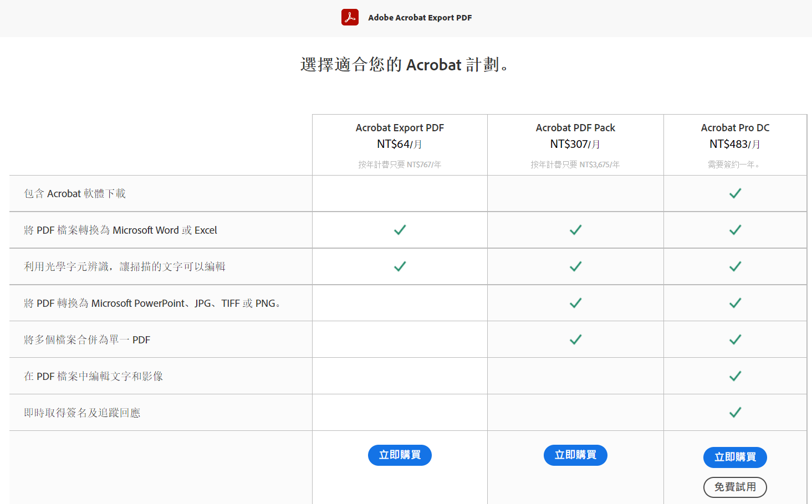Click the feature label 即時取得簽名及追蹤回應

click(82, 413)
